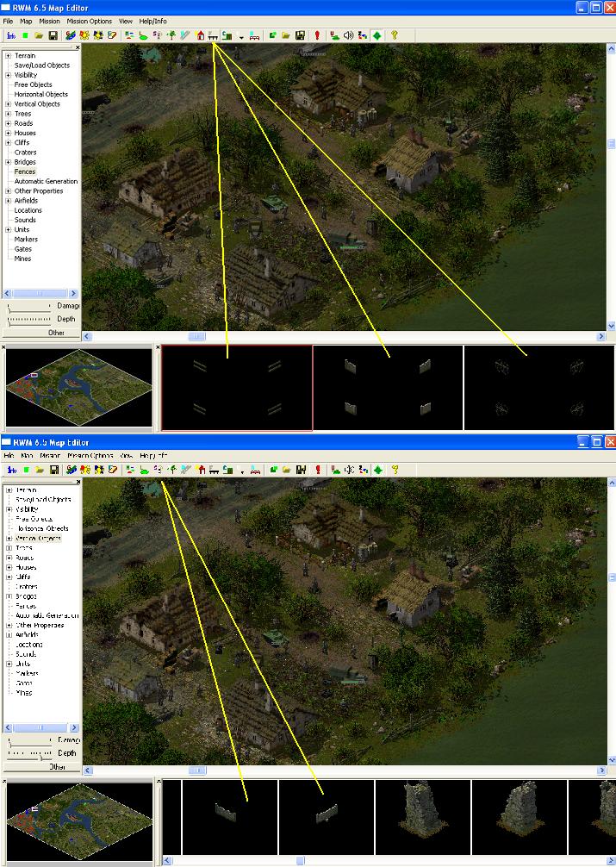Click the green square icon in upper toolbar
This screenshot has width=616, height=867.
pos(25,35)
